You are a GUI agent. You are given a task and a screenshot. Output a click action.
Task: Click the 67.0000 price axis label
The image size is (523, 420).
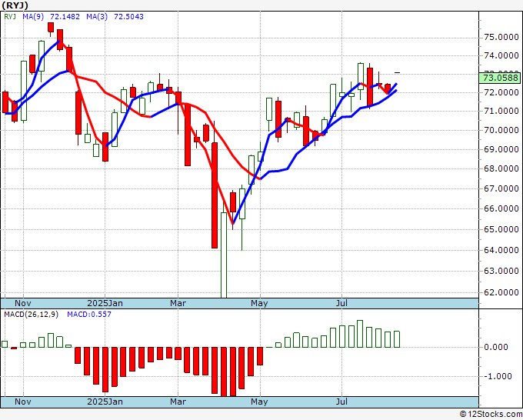tap(501, 188)
